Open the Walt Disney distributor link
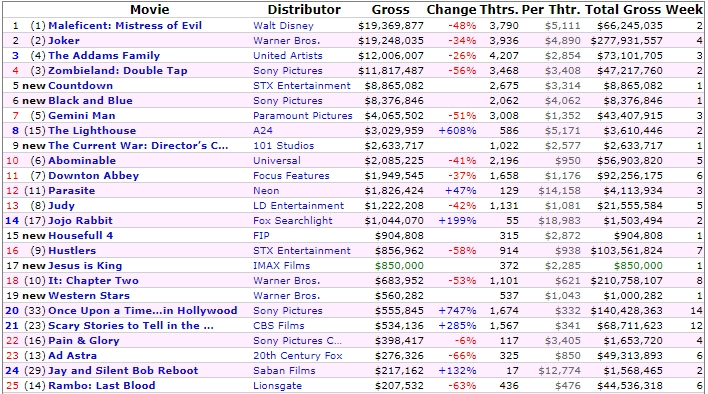This screenshot has height=394, width=708. (283, 26)
